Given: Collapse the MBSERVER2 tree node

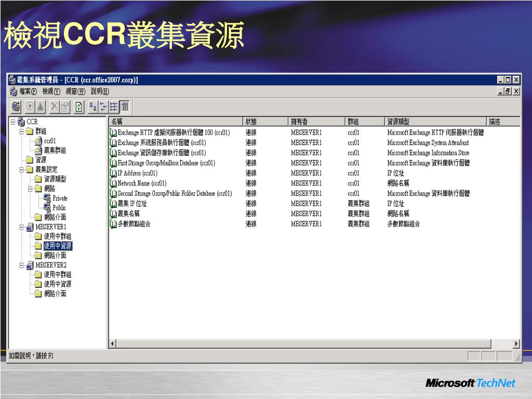Looking at the screenshot, I should click(21, 265).
